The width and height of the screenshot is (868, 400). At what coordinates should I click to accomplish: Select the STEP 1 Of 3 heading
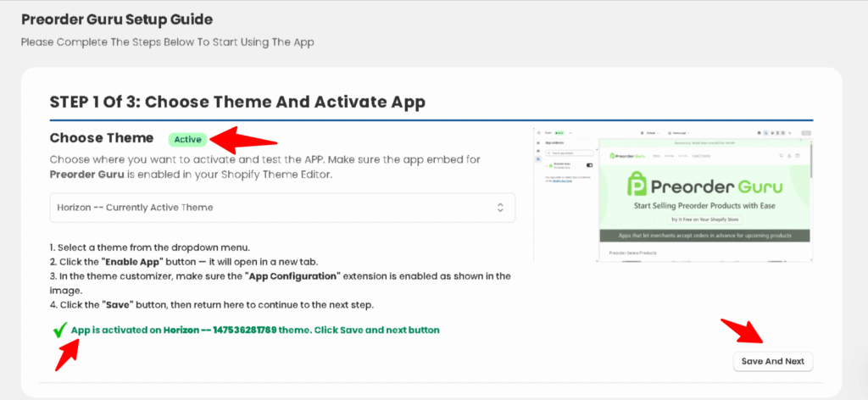[x=237, y=103]
